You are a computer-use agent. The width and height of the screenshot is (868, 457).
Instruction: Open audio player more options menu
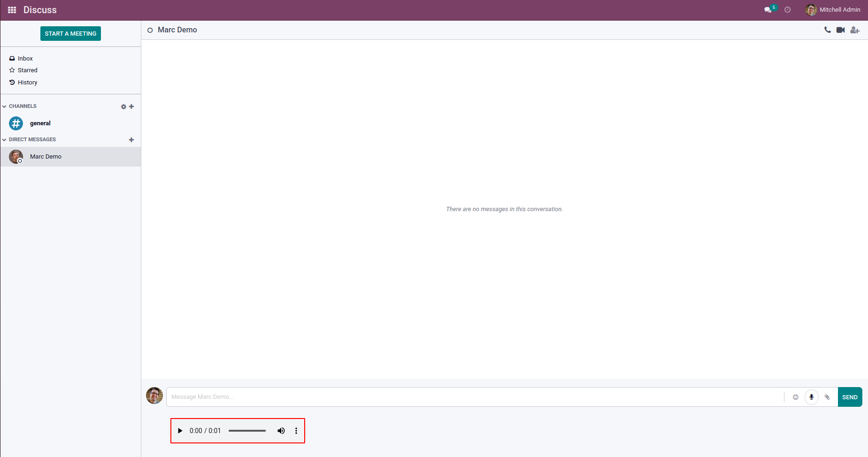coord(296,431)
